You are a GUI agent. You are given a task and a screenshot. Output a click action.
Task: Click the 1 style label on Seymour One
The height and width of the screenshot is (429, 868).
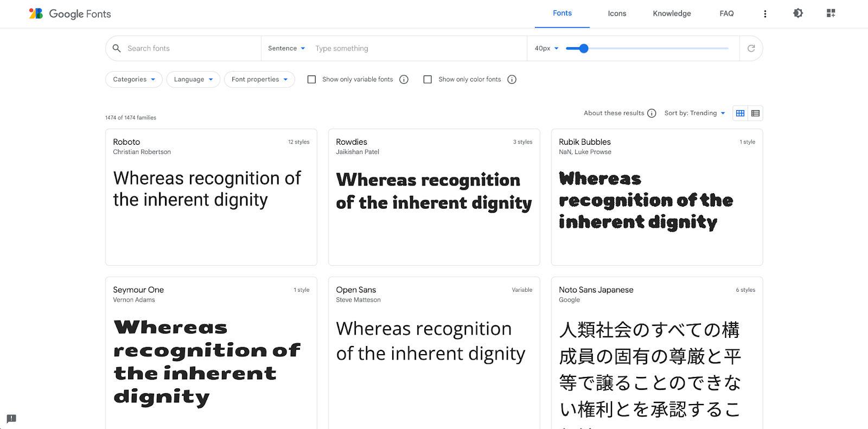coord(302,290)
